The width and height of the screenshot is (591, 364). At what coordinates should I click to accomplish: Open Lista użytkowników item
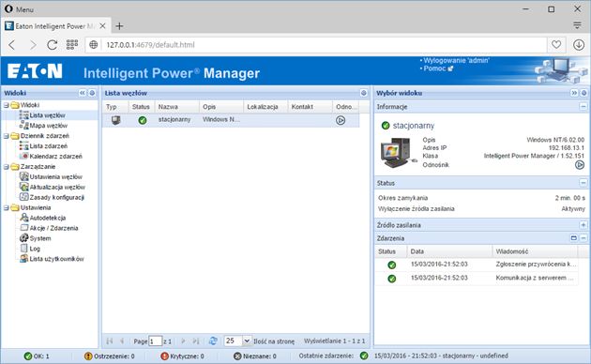[x=56, y=259]
